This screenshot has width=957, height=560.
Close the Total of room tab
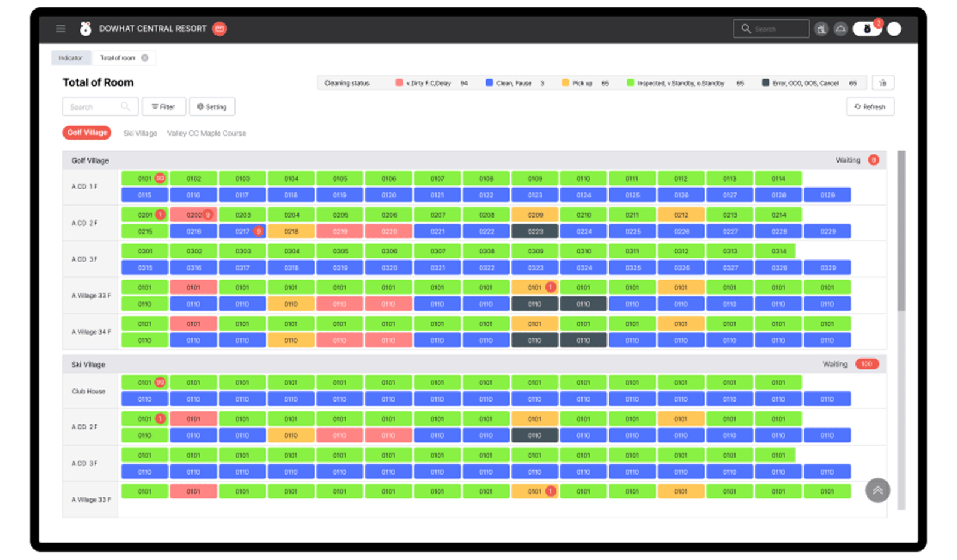[x=145, y=58]
